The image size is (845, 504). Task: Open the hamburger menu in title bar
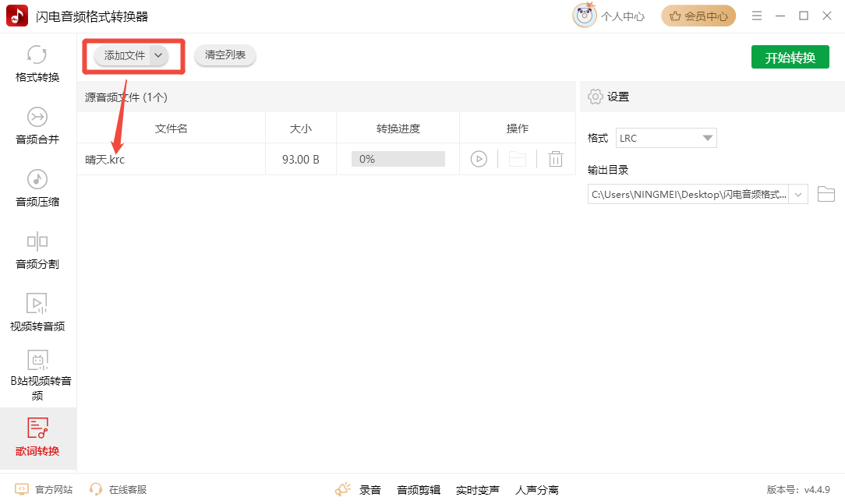[x=756, y=16]
